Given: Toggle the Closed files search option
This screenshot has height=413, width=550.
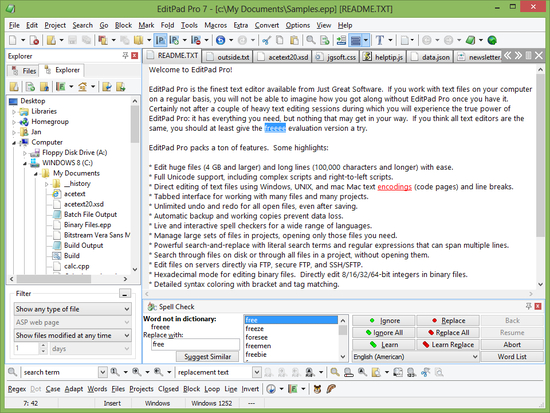Looking at the screenshot, I should coord(168,389).
